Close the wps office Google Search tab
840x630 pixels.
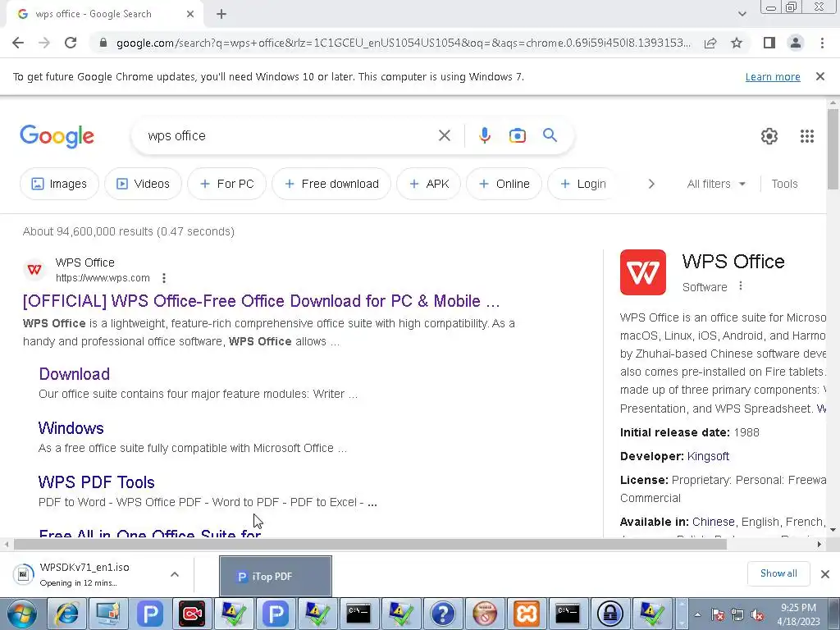(190, 15)
